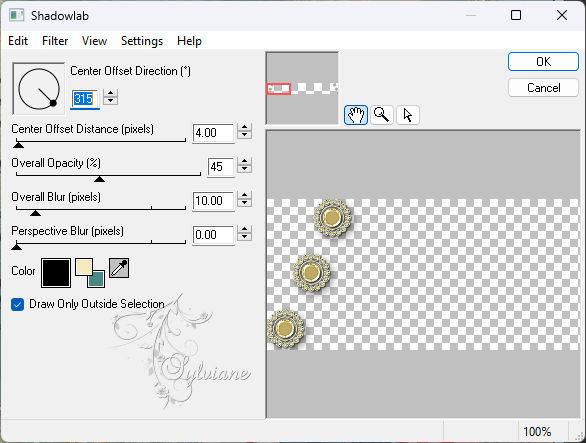Open the Filter menu
586x443 pixels.
pos(55,41)
